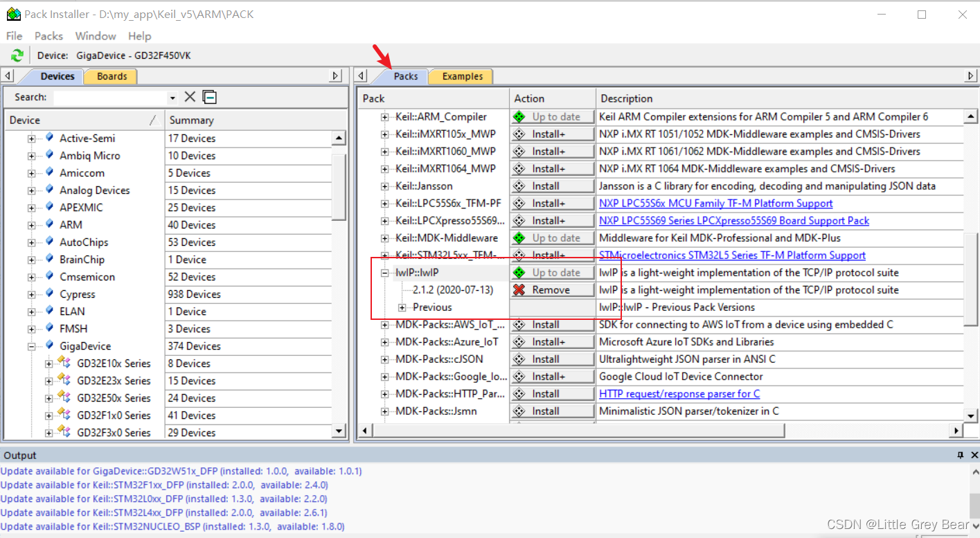Open NXP LPC55S69 Series LPCXpresso55S69 link
This screenshot has height=538, width=980.
(x=734, y=221)
